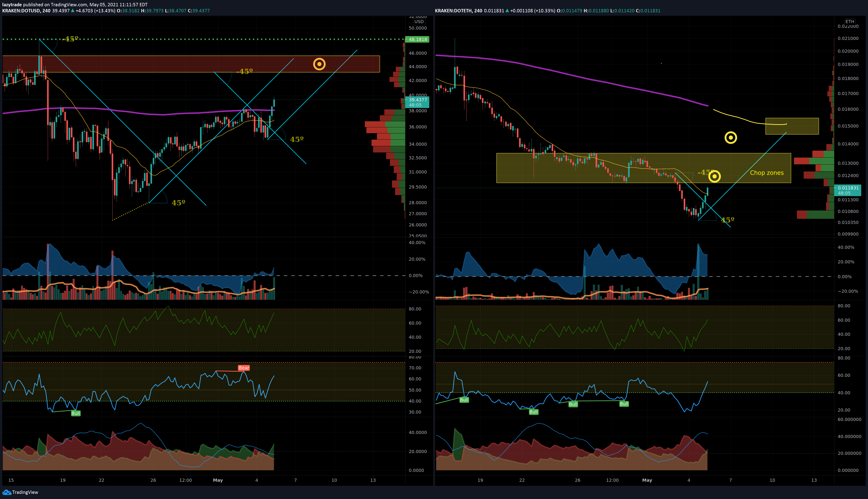This screenshot has height=499, width=868.
Task: Click the Bull label in the DOTUSD oscillator pane
Action: pyautogui.click(x=75, y=413)
